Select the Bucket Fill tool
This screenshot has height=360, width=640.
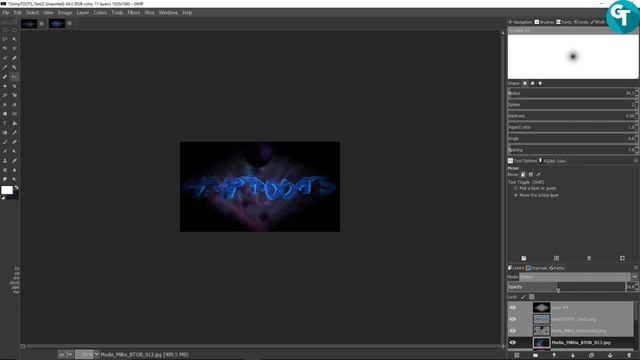click(14, 123)
